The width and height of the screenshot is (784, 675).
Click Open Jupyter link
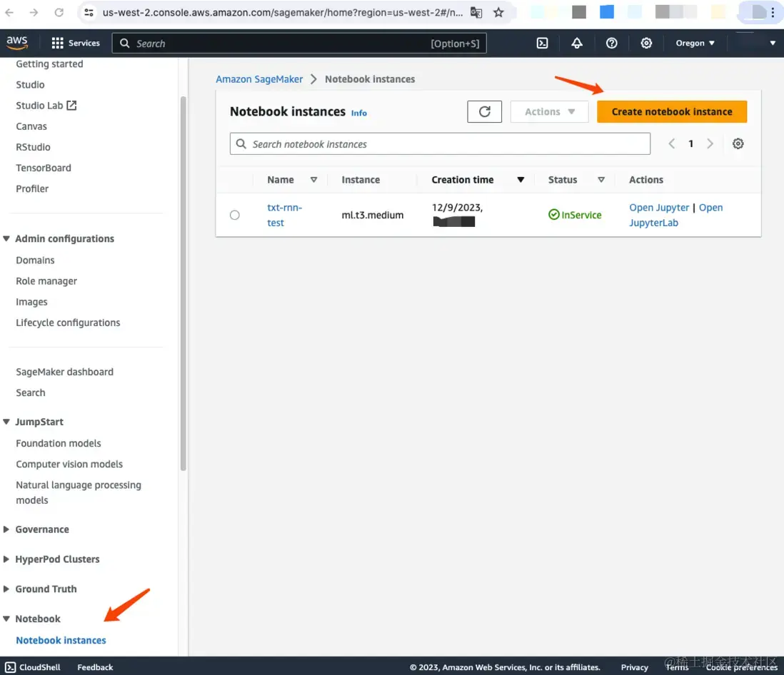(x=658, y=208)
